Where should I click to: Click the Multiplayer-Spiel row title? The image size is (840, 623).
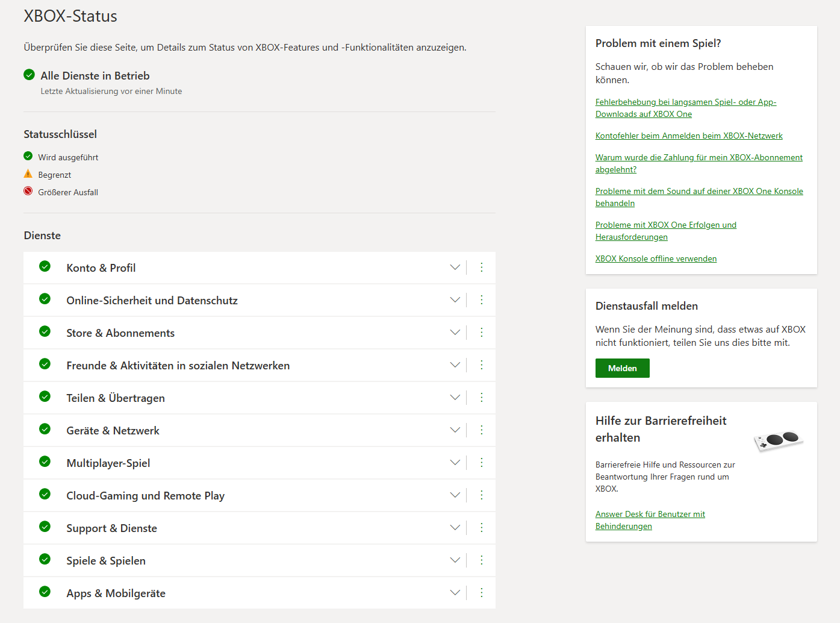click(x=108, y=463)
